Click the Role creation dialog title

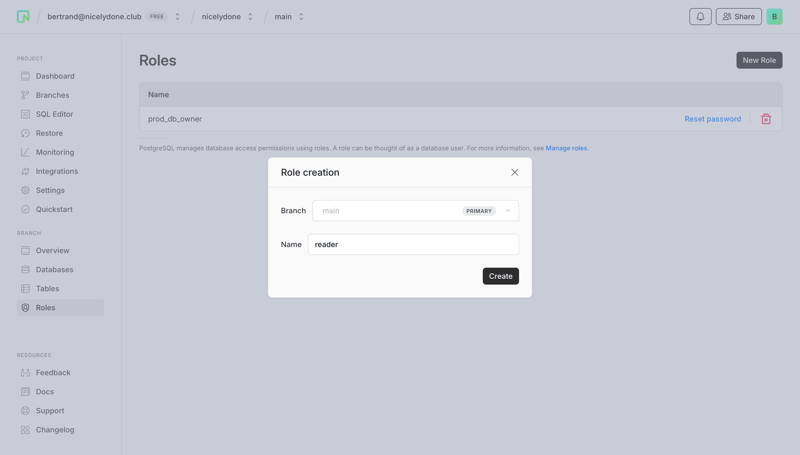coord(310,172)
